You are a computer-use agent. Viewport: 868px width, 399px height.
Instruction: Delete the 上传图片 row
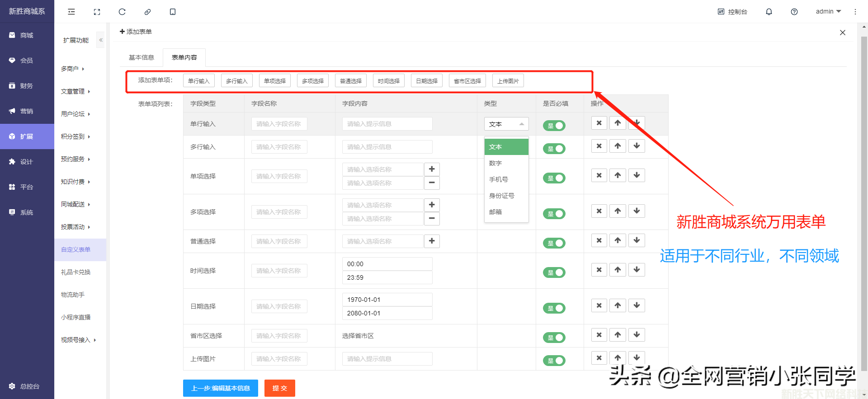(x=599, y=358)
